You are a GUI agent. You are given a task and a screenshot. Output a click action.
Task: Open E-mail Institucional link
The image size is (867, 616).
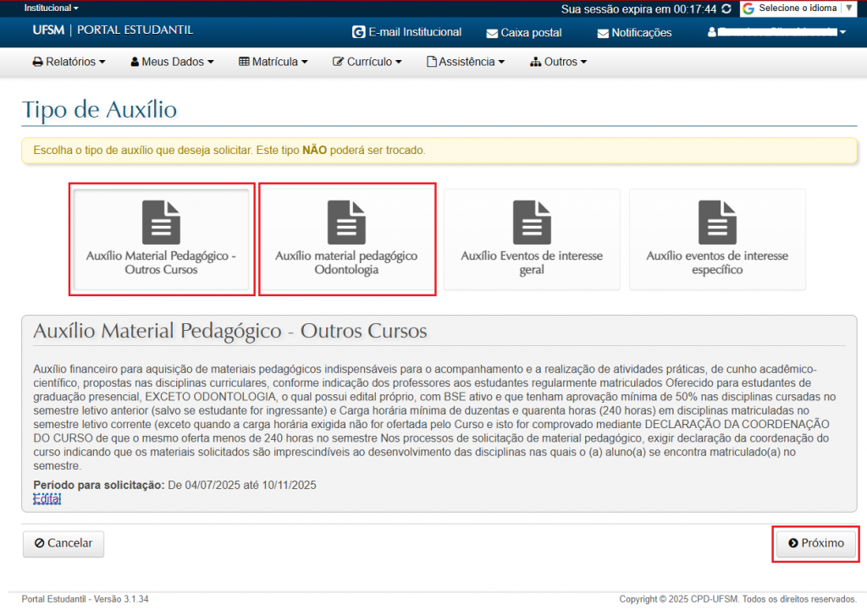406,32
